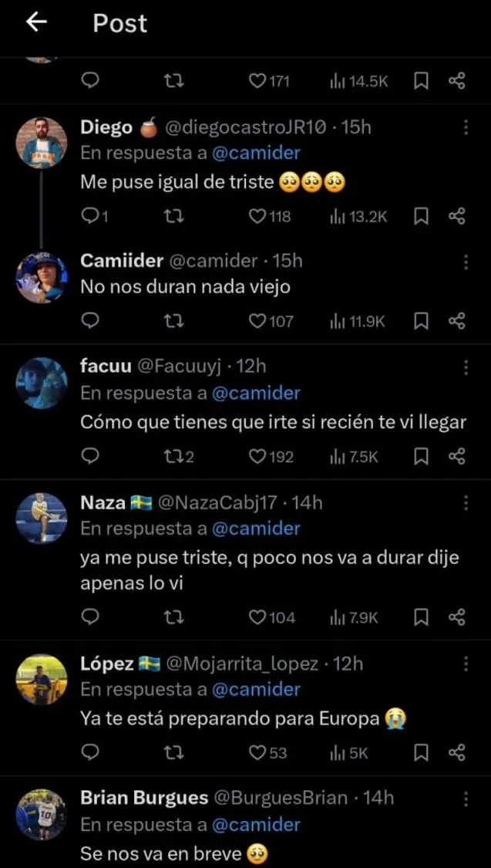Share Naza's reply

pyautogui.click(x=457, y=617)
